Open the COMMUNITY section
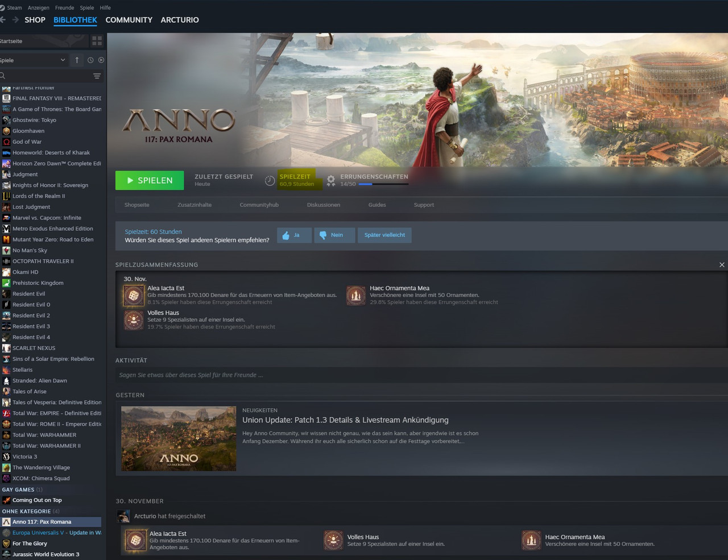 [x=129, y=20]
